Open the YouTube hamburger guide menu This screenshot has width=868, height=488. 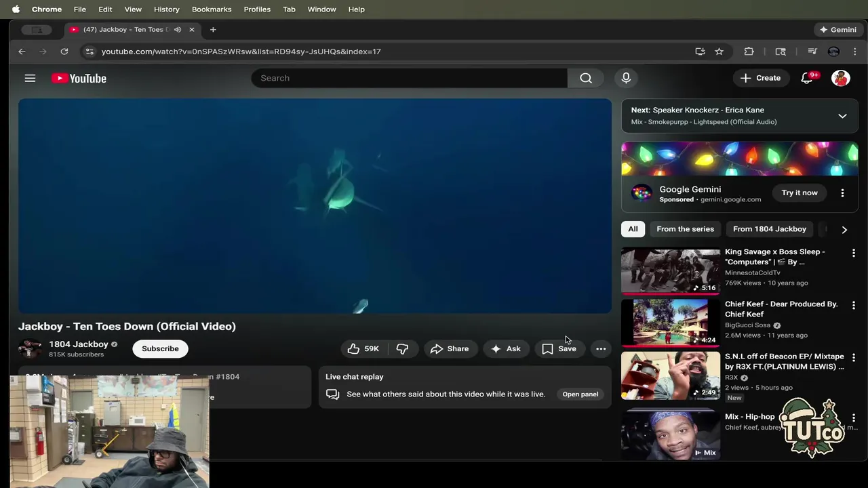click(x=30, y=78)
